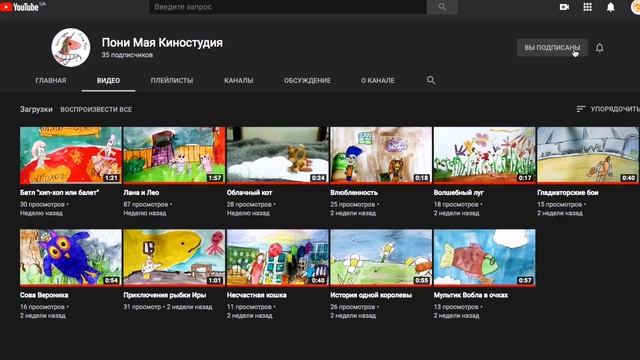Click the Лана и Лео title
This screenshot has height=360, width=640.
(x=141, y=193)
